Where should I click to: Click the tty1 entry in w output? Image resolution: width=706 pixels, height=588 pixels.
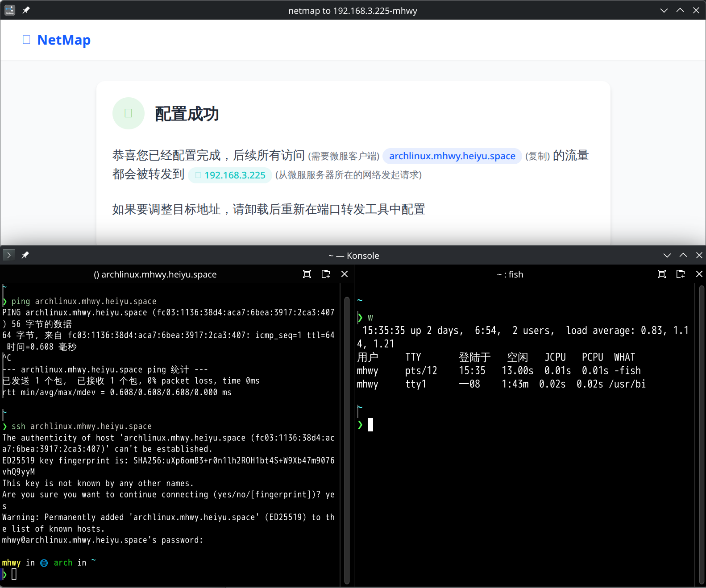click(415, 384)
